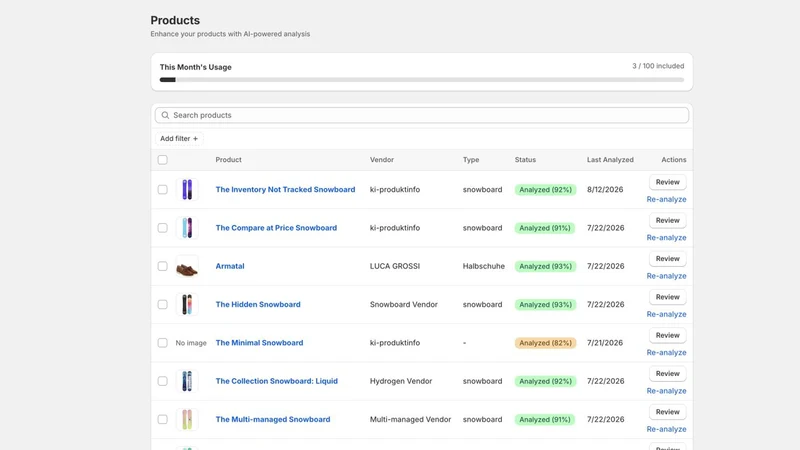This screenshot has width=800, height=450.
Task: Open the Hidden Snowboard thumbnail
Action: click(187, 304)
